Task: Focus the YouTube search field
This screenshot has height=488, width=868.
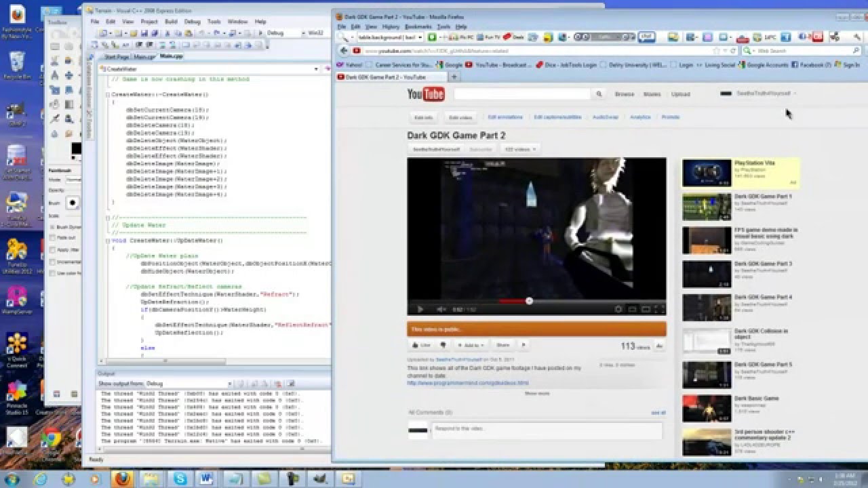Action: 522,94
